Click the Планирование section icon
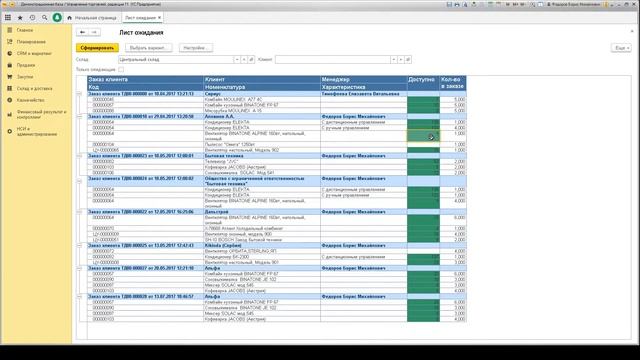Image resolution: width=640 pixels, height=360 pixels. tap(10, 42)
